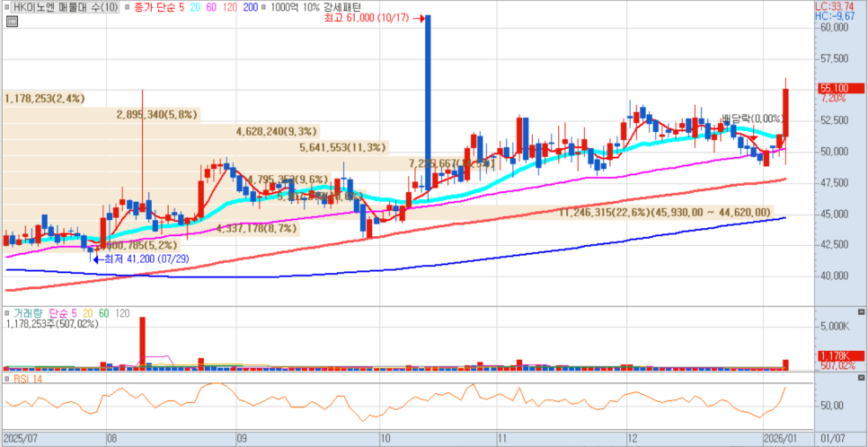
Task: Click the tall red volume spike in August
Action: (x=142, y=341)
